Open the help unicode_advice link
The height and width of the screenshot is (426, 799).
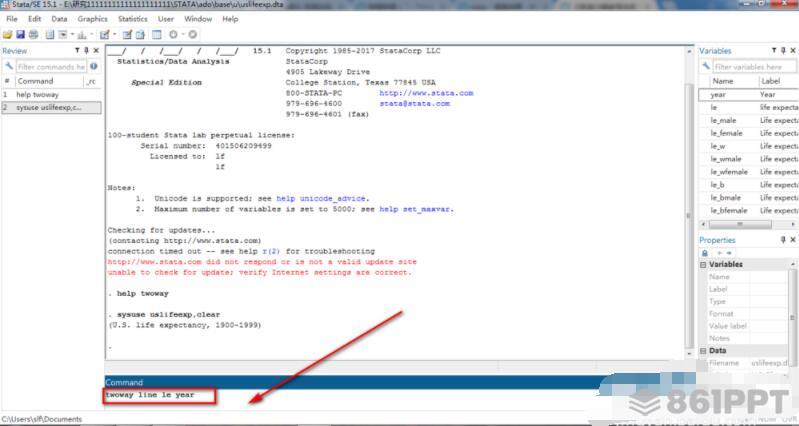[x=321, y=198]
